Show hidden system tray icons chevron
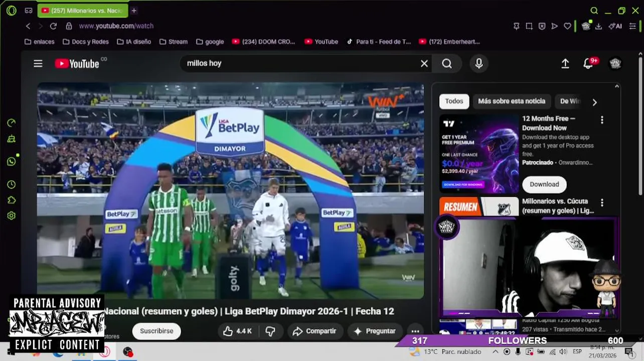Screen dimensions: 644x361 tap(496, 352)
